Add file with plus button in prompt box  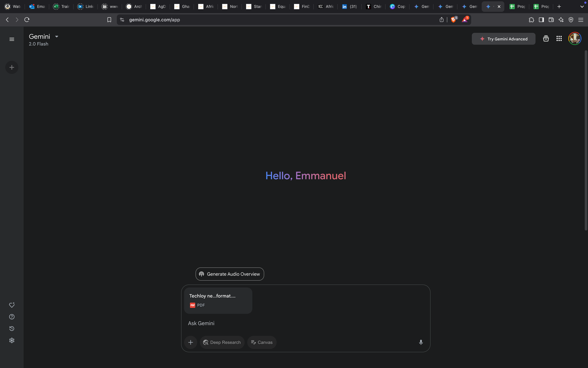pyautogui.click(x=191, y=342)
